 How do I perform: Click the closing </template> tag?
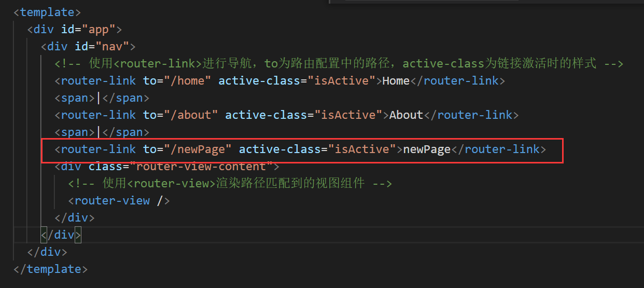(51, 269)
